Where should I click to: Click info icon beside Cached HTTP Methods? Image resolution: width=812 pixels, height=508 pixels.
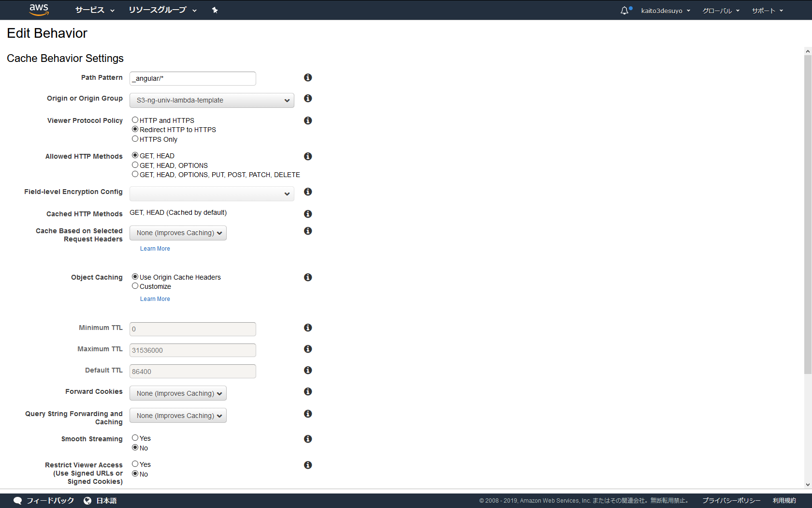click(308, 214)
